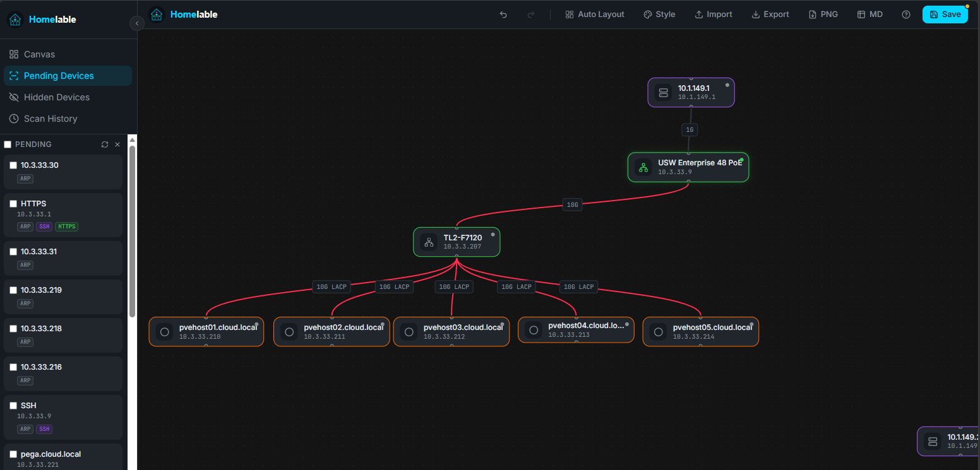Click the 10.1.149.1 server node icon
Screen dimensions: 980x470
663,93
